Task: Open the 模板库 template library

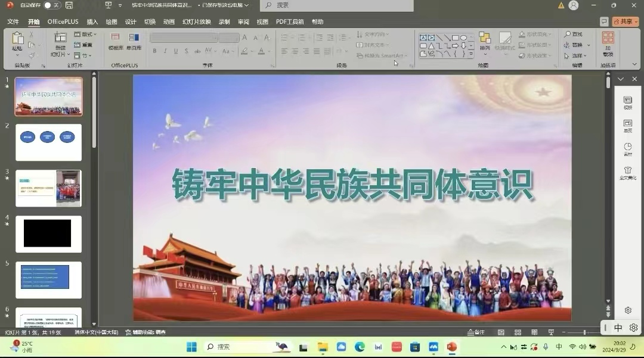Action: point(116,41)
